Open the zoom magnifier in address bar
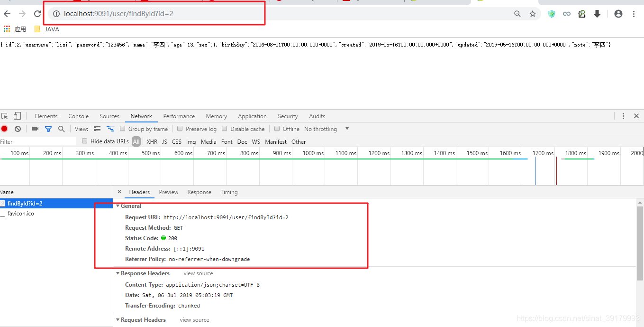This screenshot has height=327, width=644. pyautogui.click(x=517, y=14)
